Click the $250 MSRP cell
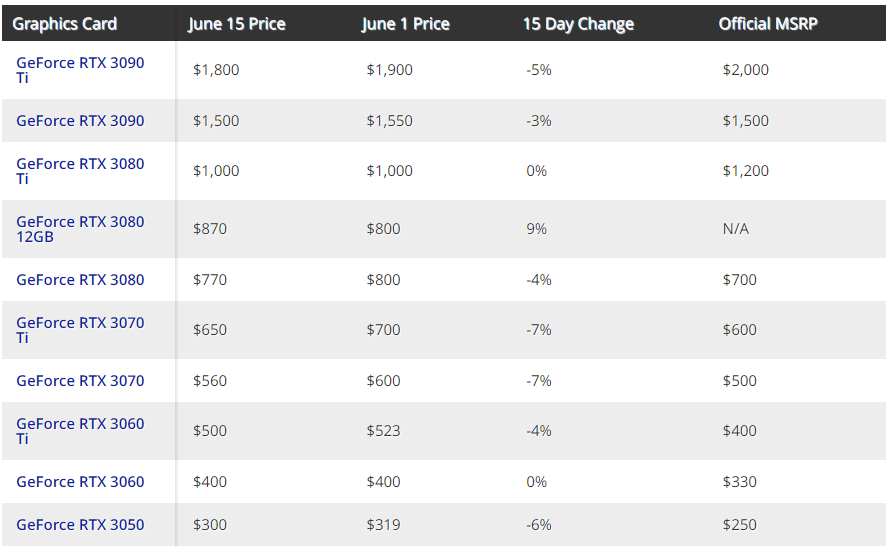This screenshot has width=887, height=547. tap(739, 524)
